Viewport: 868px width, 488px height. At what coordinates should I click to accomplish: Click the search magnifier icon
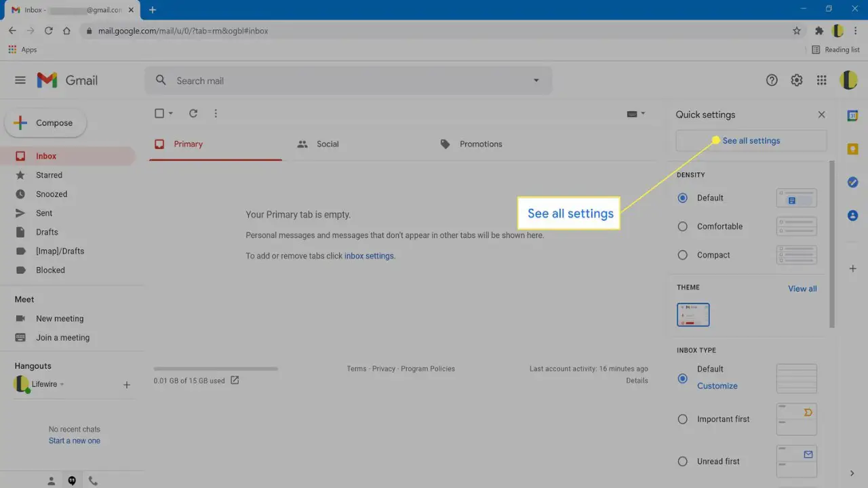pyautogui.click(x=161, y=80)
